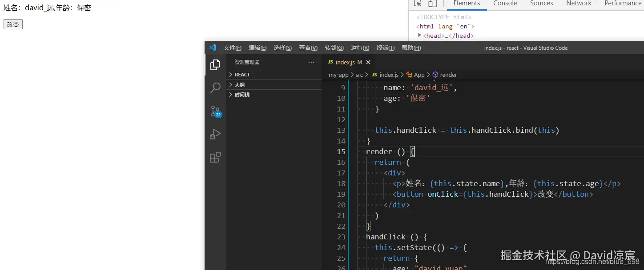
Task: Select the render breadcrumb item
Action: 445,75
